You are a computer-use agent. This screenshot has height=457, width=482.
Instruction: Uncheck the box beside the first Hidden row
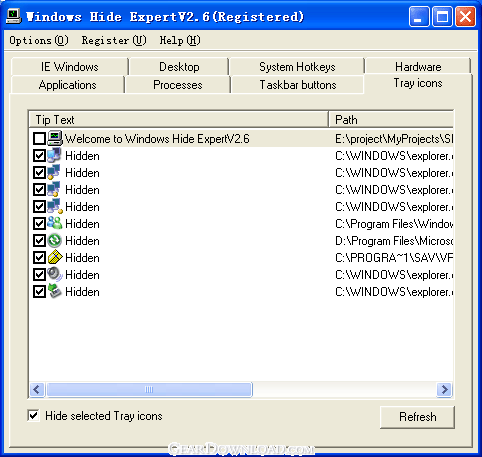[39, 155]
